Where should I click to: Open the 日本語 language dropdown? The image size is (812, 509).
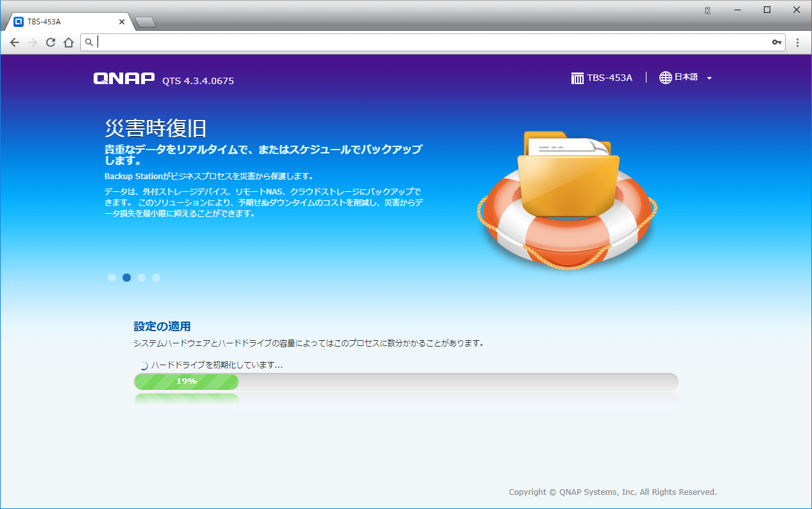tap(686, 78)
